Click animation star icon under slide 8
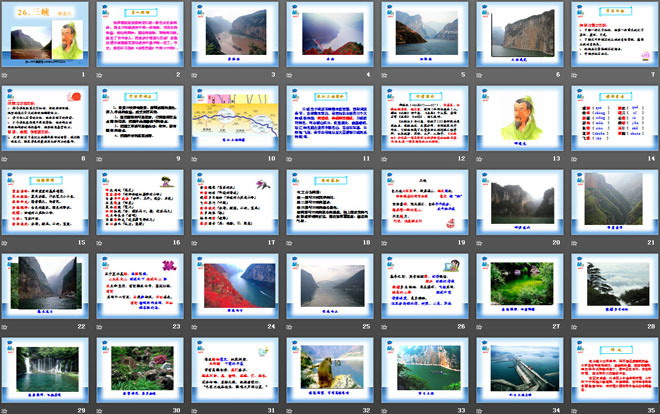The width and height of the screenshot is (660, 414). coord(5,159)
